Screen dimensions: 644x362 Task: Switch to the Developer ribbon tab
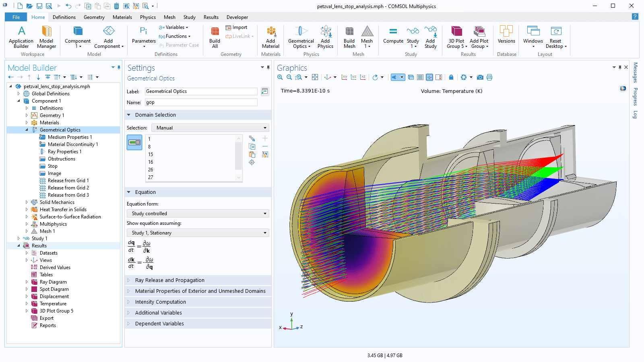237,17
